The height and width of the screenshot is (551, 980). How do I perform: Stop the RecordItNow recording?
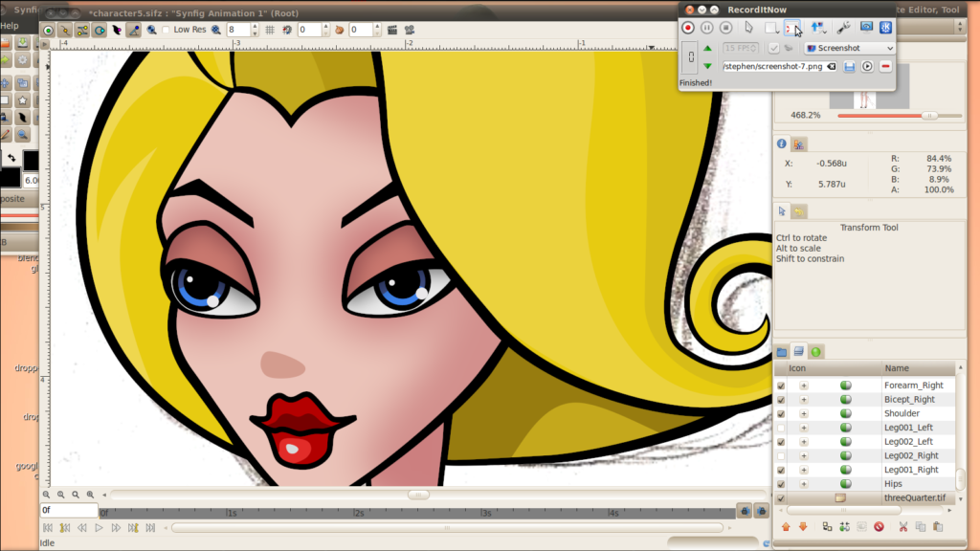725,28
